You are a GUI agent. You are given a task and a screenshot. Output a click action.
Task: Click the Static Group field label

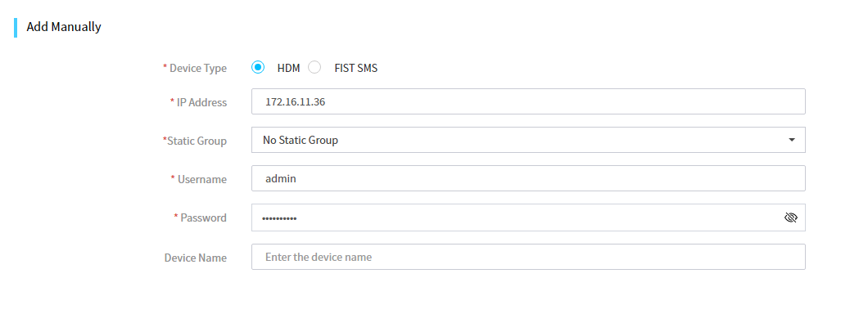tap(197, 141)
